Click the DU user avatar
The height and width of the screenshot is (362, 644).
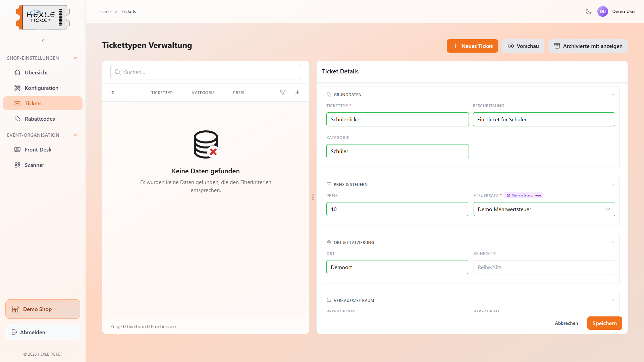[603, 11]
